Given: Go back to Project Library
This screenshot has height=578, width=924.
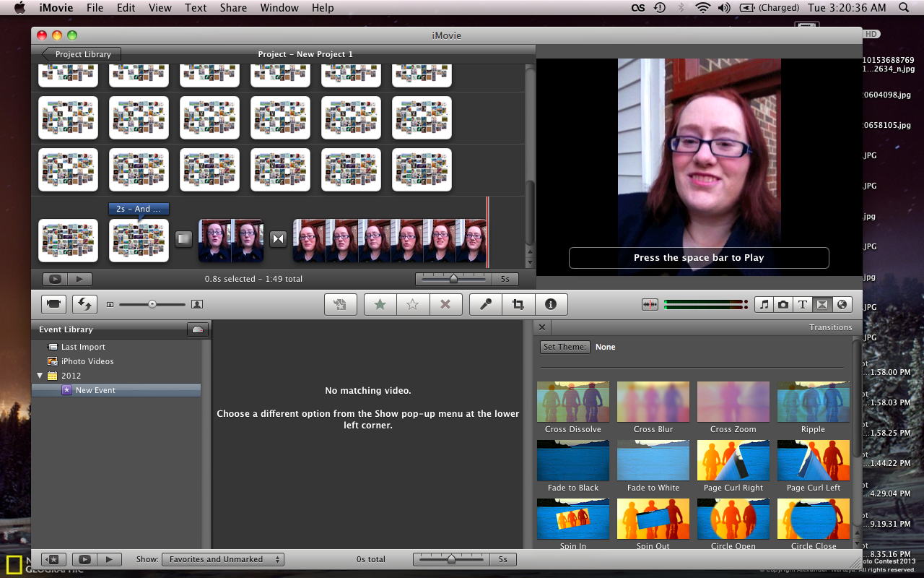Looking at the screenshot, I should click(82, 54).
